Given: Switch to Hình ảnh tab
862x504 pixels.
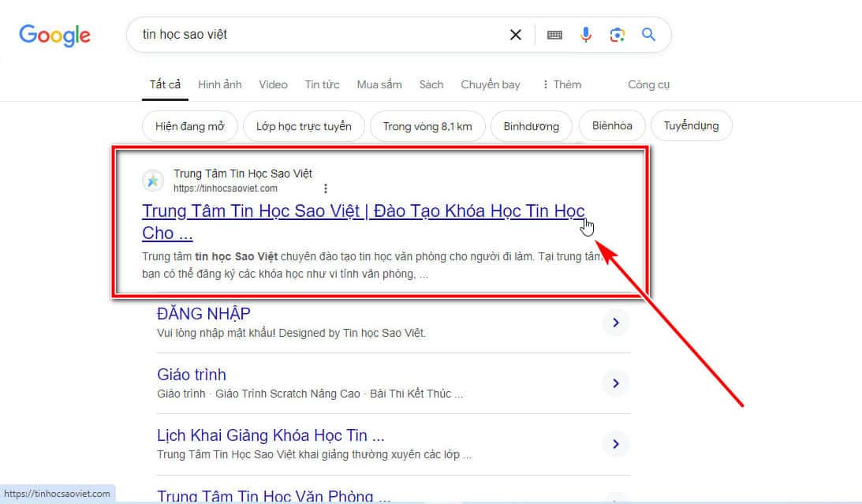Looking at the screenshot, I should (x=220, y=84).
